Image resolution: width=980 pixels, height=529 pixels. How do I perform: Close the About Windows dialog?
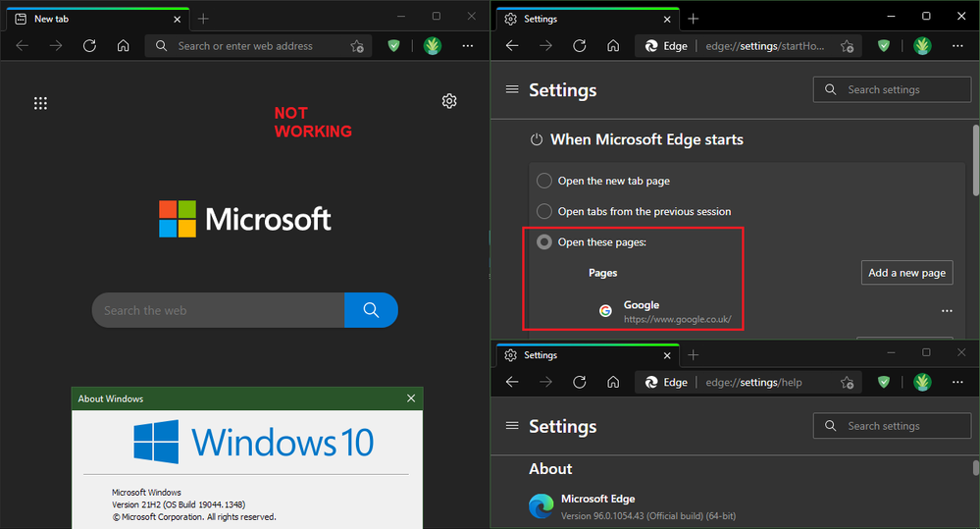coord(411,398)
